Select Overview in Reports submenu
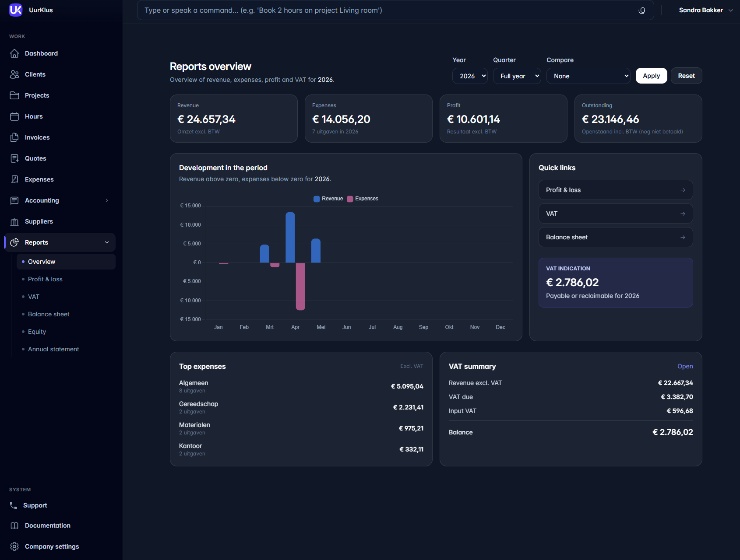Image resolution: width=740 pixels, height=560 pixels. pyautogui.click(x=66, y=262)
